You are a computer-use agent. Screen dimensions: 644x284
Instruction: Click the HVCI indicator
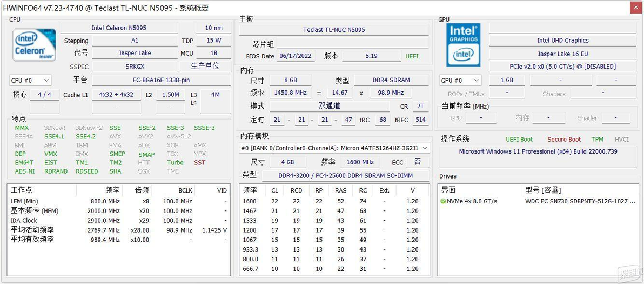point(622,140)
